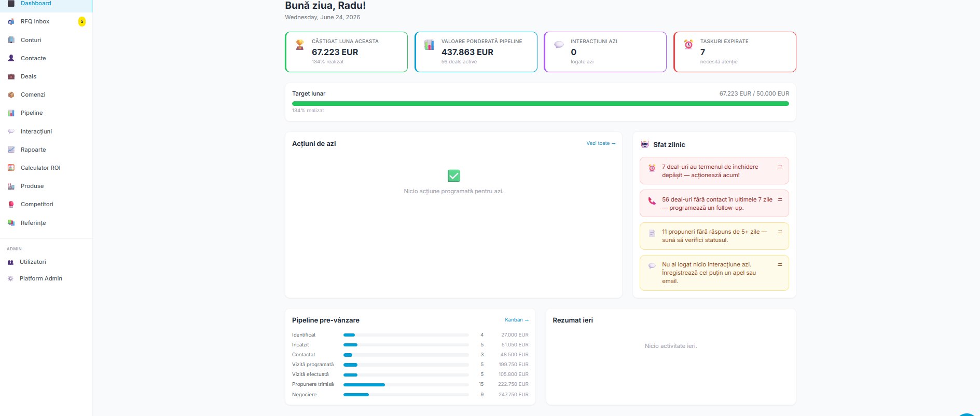Viewport: 980px width, 416px height.
Task: Click the bar chart icon in Valoare ponderată card
Action: pyautogui.click(x=429, y=45)
